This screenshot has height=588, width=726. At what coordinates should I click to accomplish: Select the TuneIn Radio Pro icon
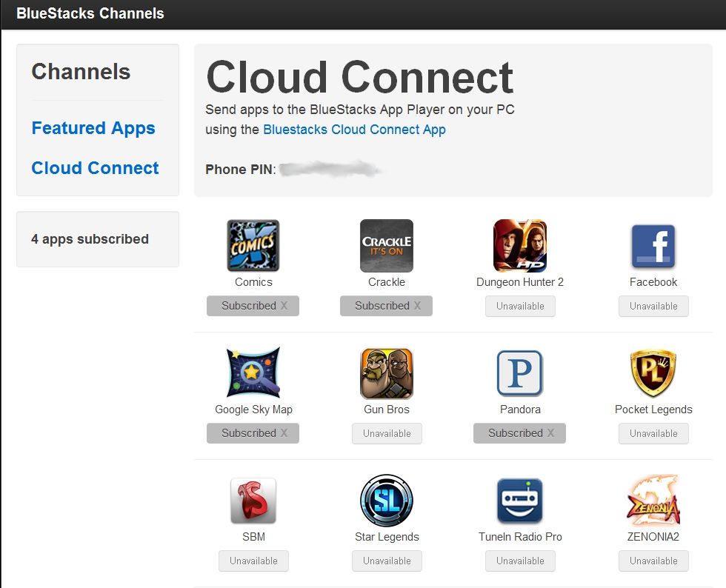[519, 500]
